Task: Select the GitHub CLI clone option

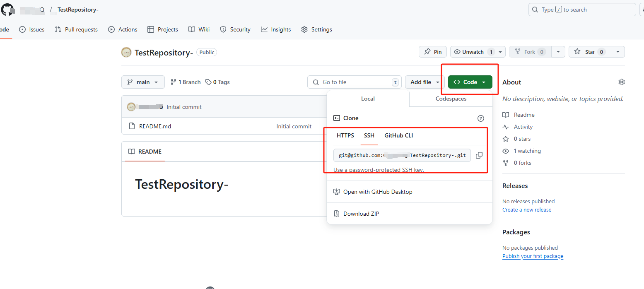Action: [399, 135]
